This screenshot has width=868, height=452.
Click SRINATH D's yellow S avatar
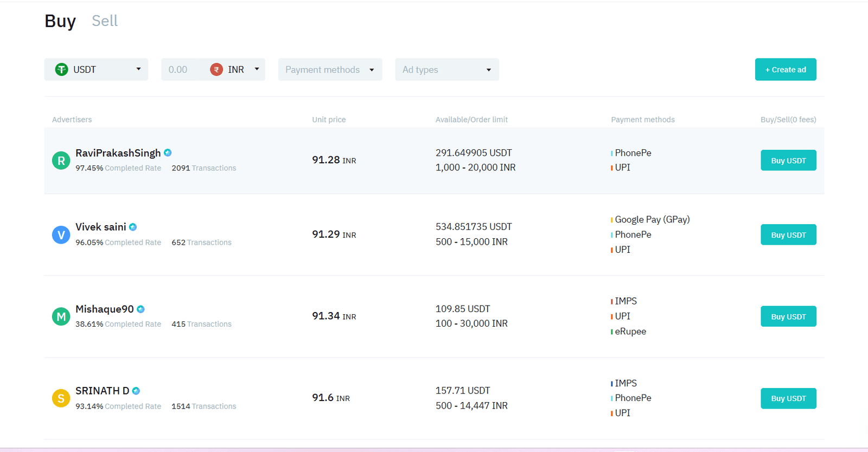[61, 398]
